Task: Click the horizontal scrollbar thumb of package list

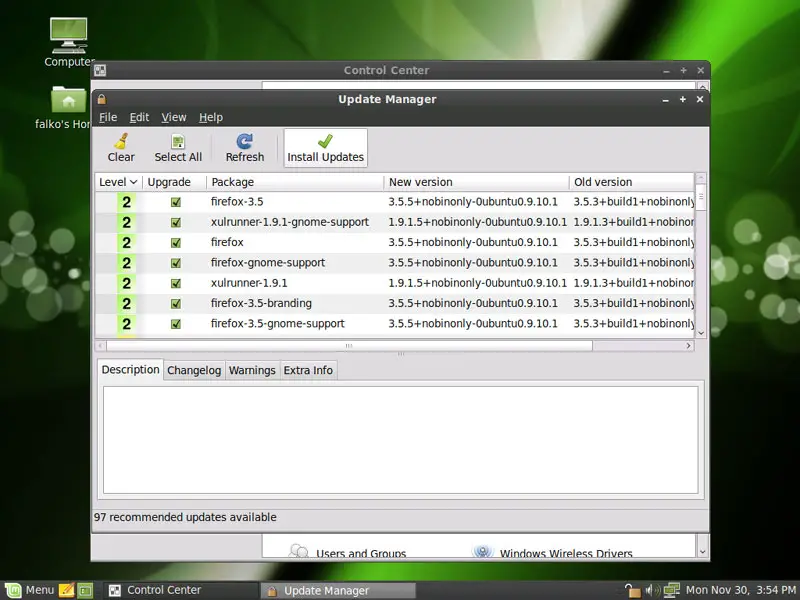Action: pos(349,345)
